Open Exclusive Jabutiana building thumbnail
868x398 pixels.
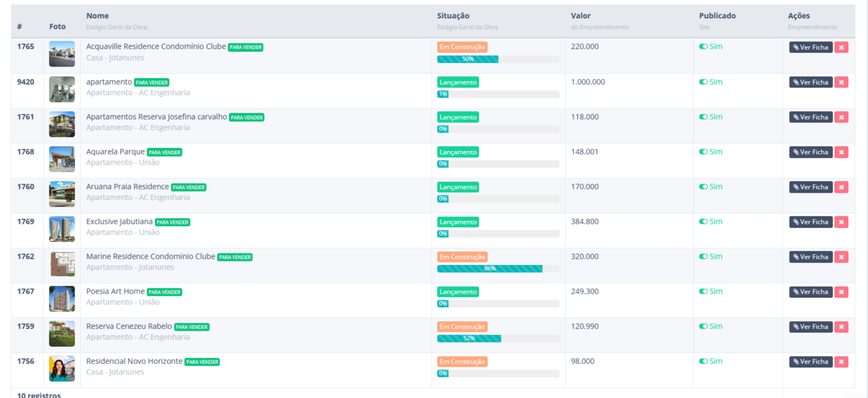(62, 229)
